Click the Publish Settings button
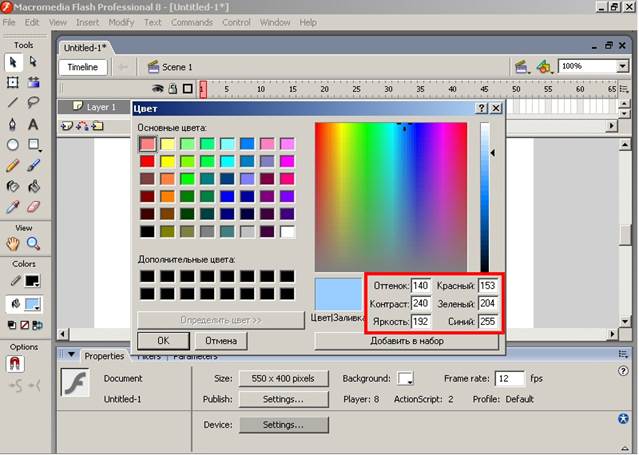639x455 pixels. click(283, 399)
